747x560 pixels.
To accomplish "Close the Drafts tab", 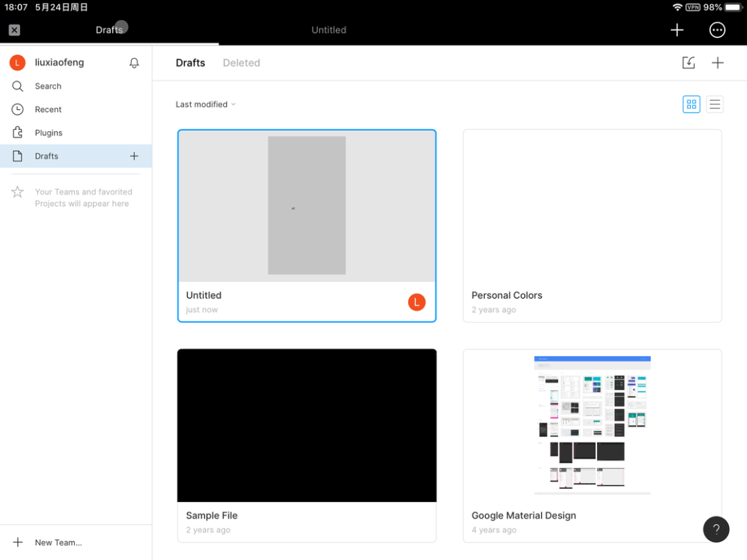I will click(x=15, y=30).
